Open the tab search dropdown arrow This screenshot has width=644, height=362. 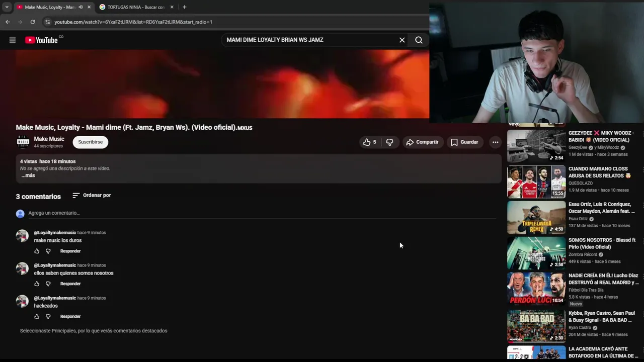click(x=7, y=7)
